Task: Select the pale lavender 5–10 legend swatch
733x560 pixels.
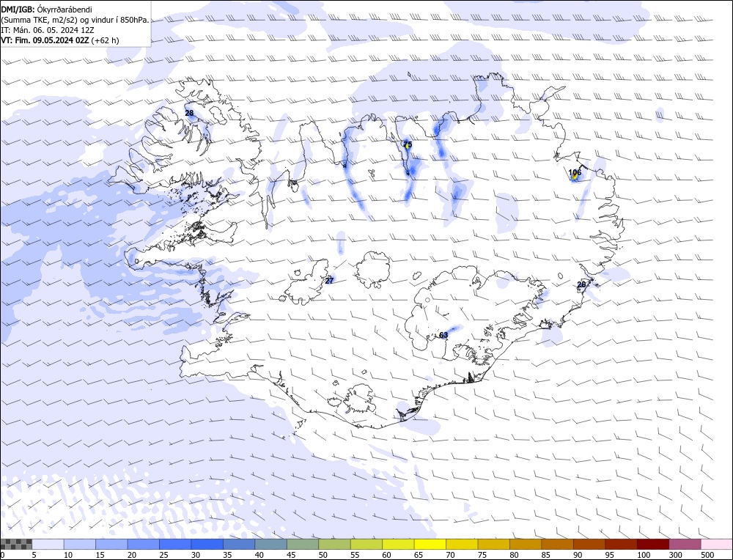Action: (48, 544)
